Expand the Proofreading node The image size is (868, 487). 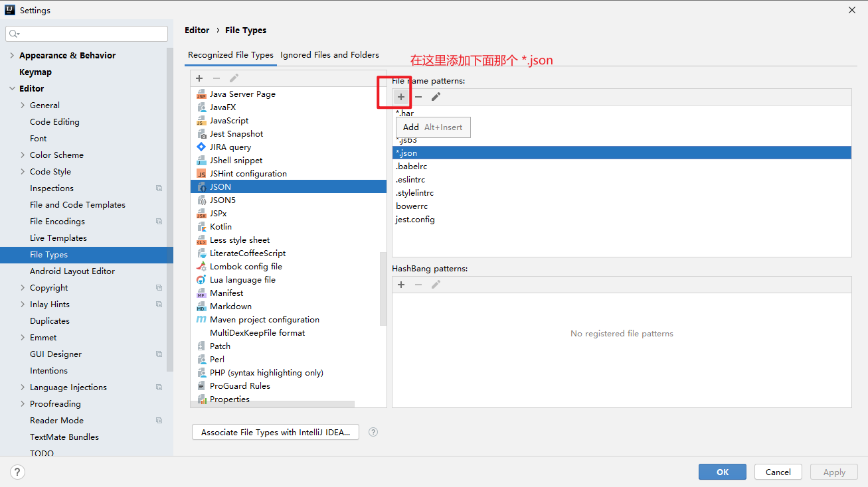point(23,404)
